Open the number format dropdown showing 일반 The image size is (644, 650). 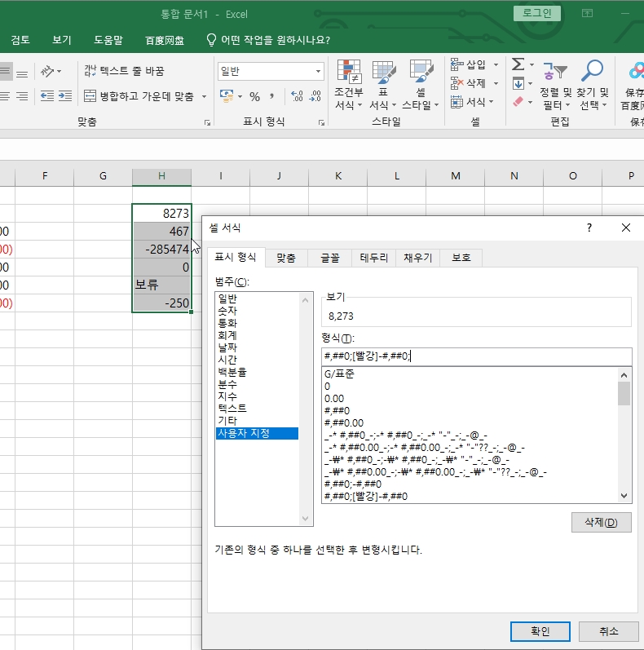tap(271, 71)
